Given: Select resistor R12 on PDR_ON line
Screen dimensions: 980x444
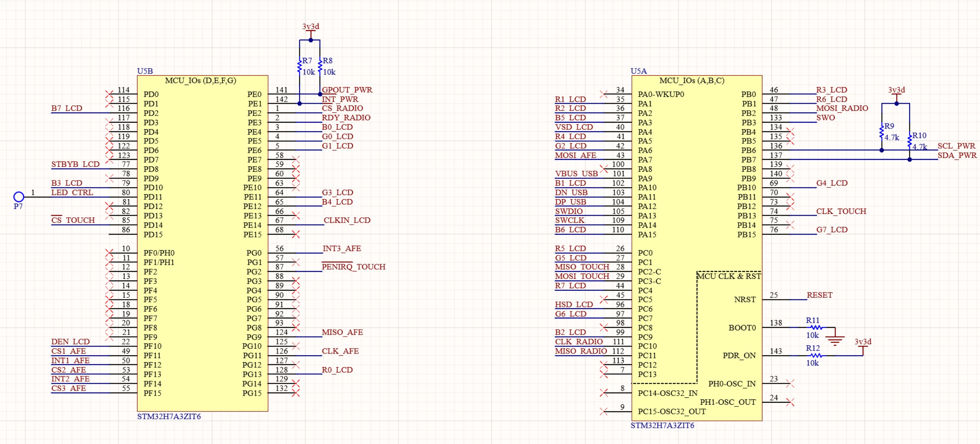Looking at the screenshot, I should point(816,355).
